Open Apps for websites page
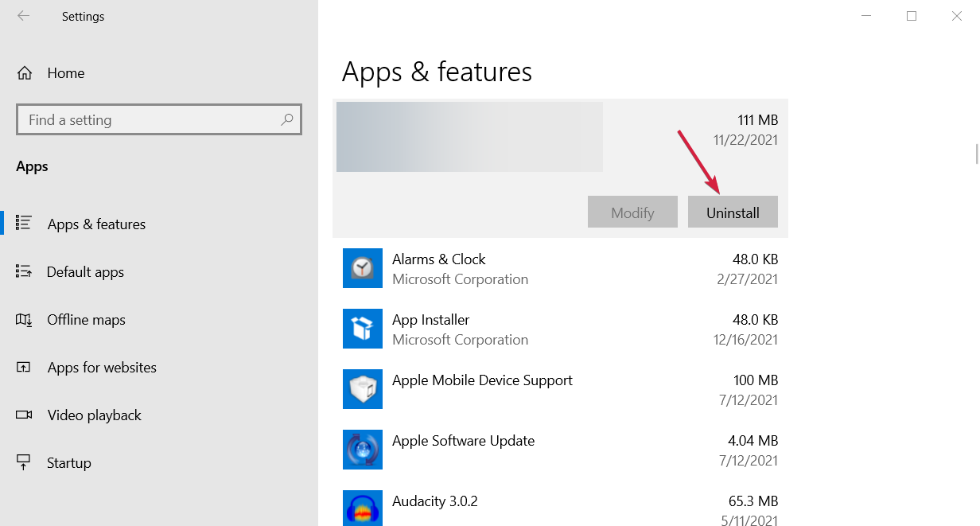Viewport: 980px width, 526px height. point(102,368)
